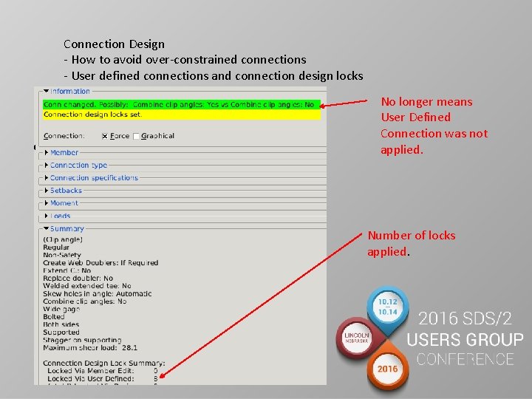Select 'Welded extended tee: No' line
Image resolution: width=532 pixels, height=399 pixels.
(87, 286)
